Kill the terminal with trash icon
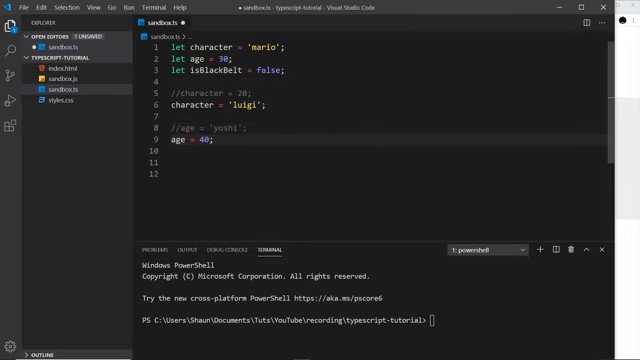This screenshot has width=640, height=360. (x=571, y=249)
